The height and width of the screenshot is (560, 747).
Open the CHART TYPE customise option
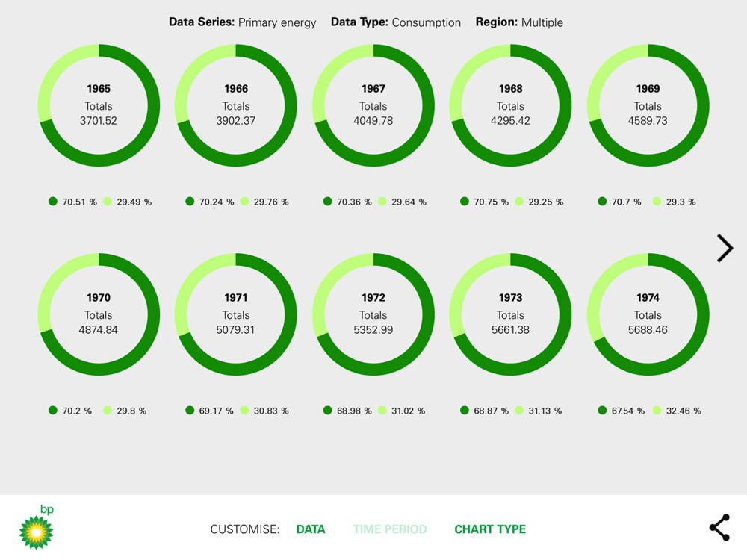(x=490, y=529)
